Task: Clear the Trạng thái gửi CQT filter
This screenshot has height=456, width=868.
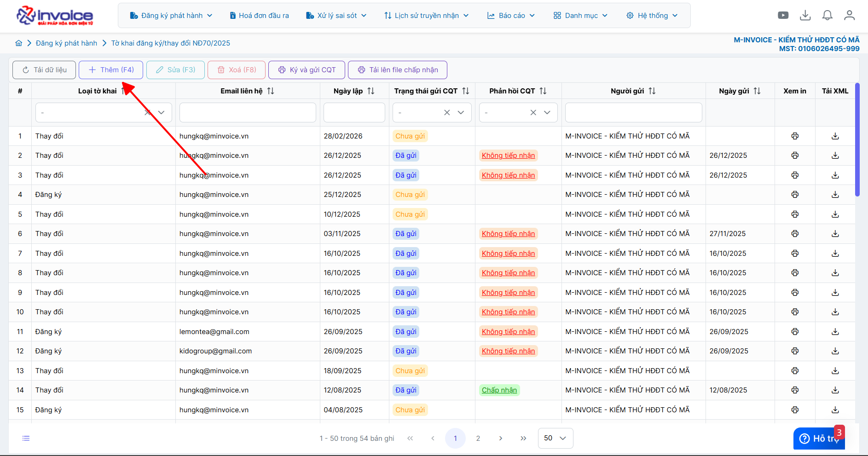Action: coord(446,113)
